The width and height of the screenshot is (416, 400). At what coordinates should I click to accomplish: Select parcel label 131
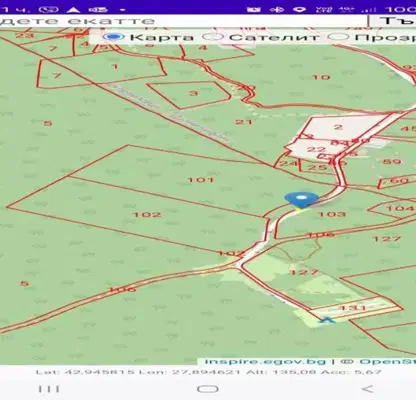[353, 307]
